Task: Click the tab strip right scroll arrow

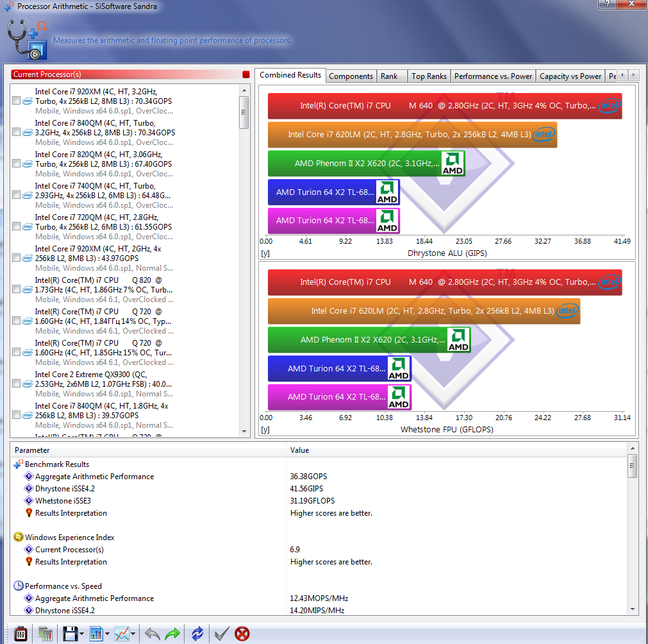Action: [633, 75]
